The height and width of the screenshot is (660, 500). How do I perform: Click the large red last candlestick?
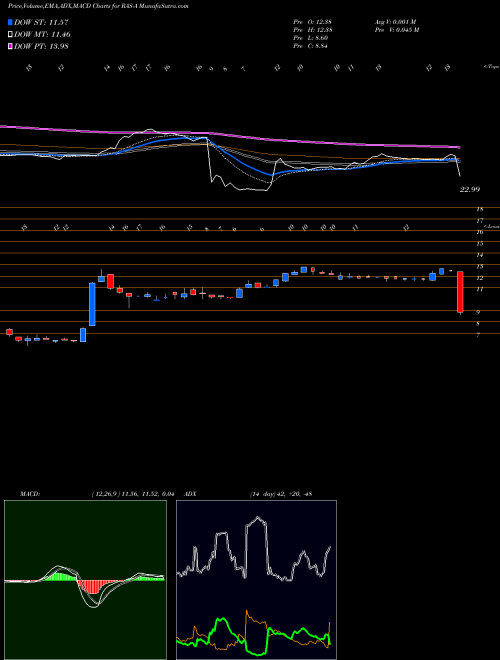pyautogui.click(x=460, y=292)
